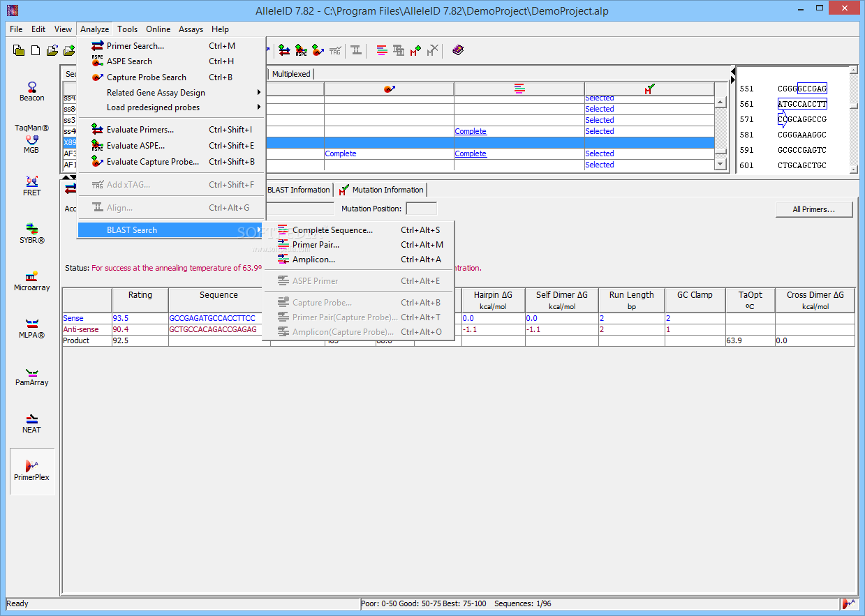Select the TaqMan MGB assay icon
The image size is (865, 616).
tap(31, 139)
